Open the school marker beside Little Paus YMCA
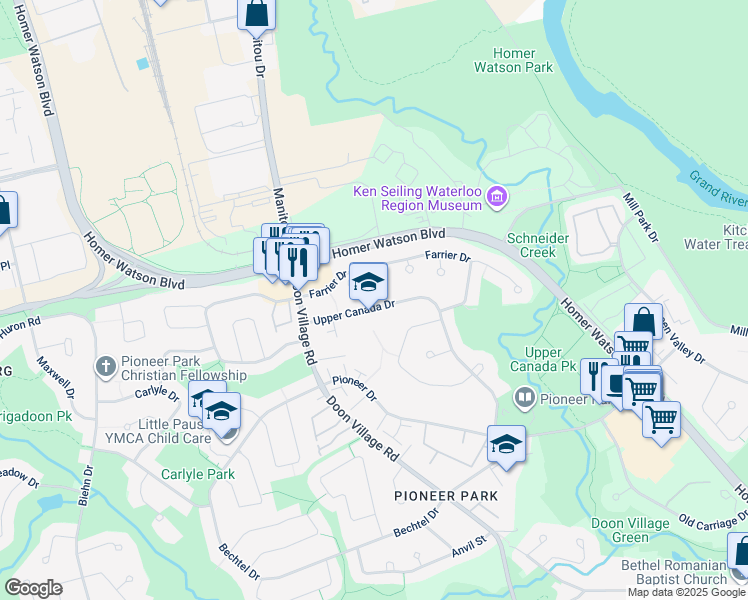748x600 pixels. 221,413
